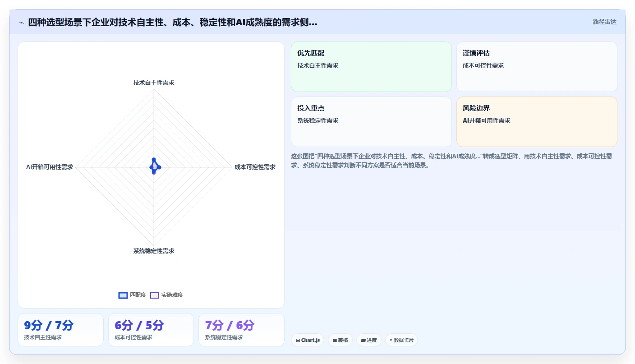Select the 优先匹配 card
This screenshot has height=364, width=635.
pos(371,67)
